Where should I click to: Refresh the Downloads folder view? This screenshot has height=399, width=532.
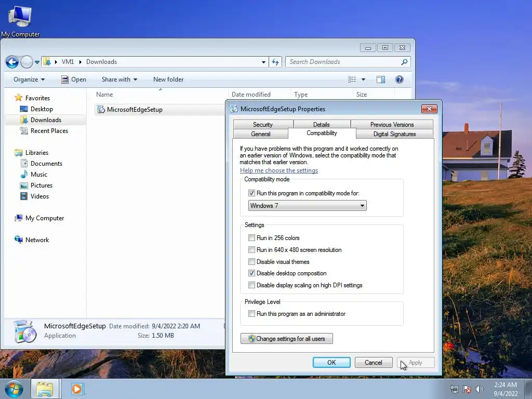[275, 62]
